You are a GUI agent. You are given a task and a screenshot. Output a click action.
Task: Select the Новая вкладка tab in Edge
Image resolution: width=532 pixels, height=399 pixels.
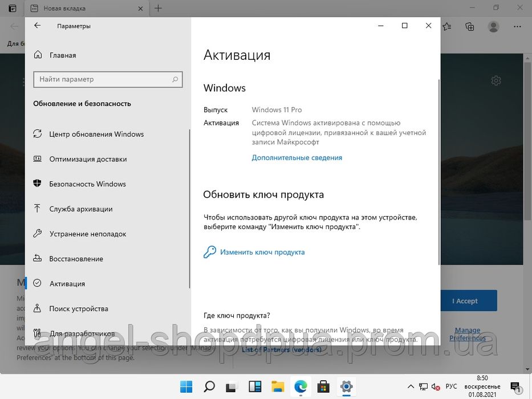87,9
